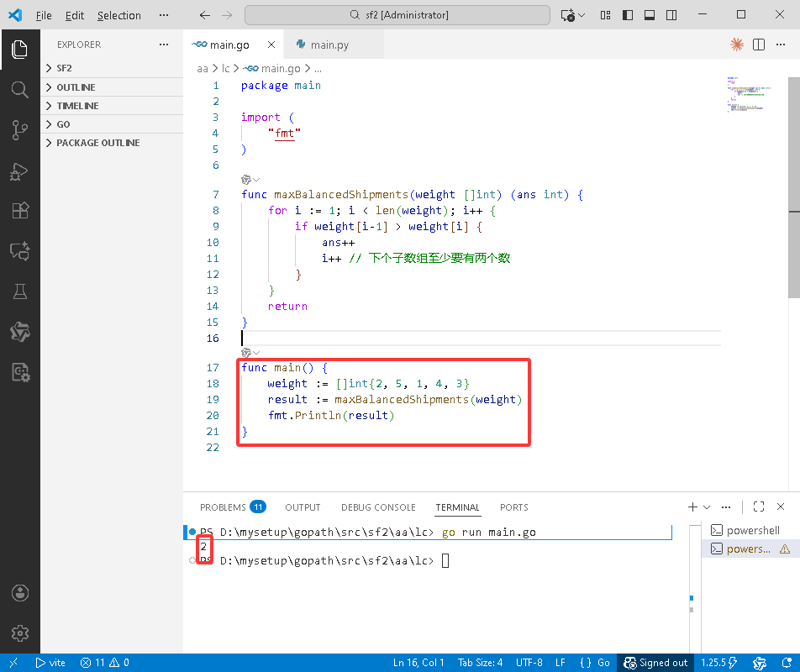Switch to the OUTPUT panel tab

303,507
